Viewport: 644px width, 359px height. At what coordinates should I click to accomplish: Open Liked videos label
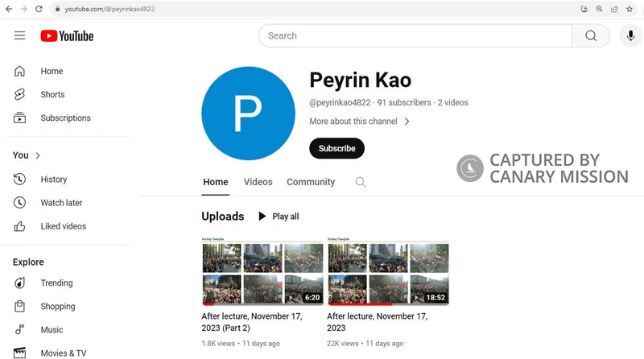click(64, 226)
